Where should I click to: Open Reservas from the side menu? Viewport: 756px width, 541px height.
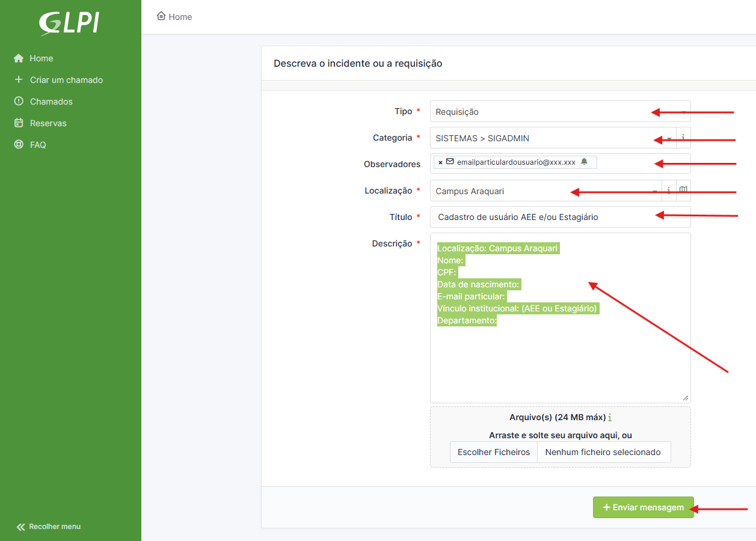tap(48, 123)
